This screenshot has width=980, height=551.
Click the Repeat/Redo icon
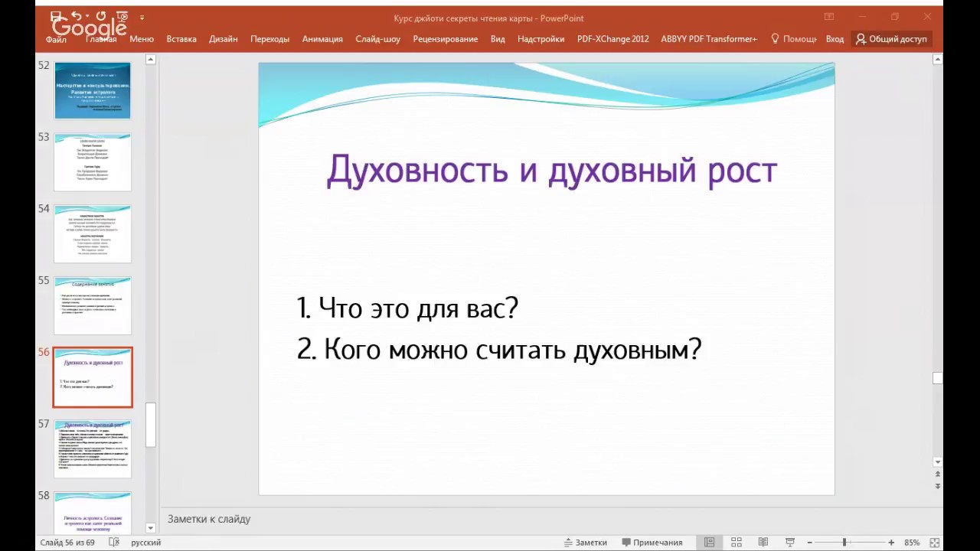[100, 16]
